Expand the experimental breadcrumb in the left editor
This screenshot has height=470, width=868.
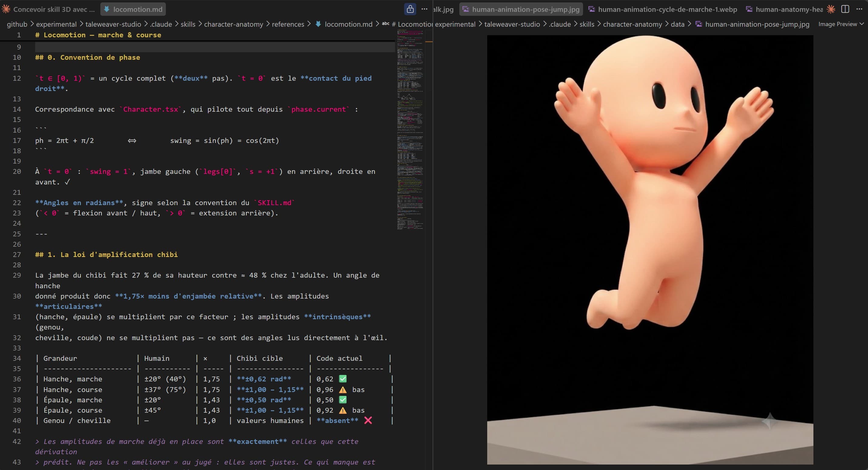click(x=56, y=24)
